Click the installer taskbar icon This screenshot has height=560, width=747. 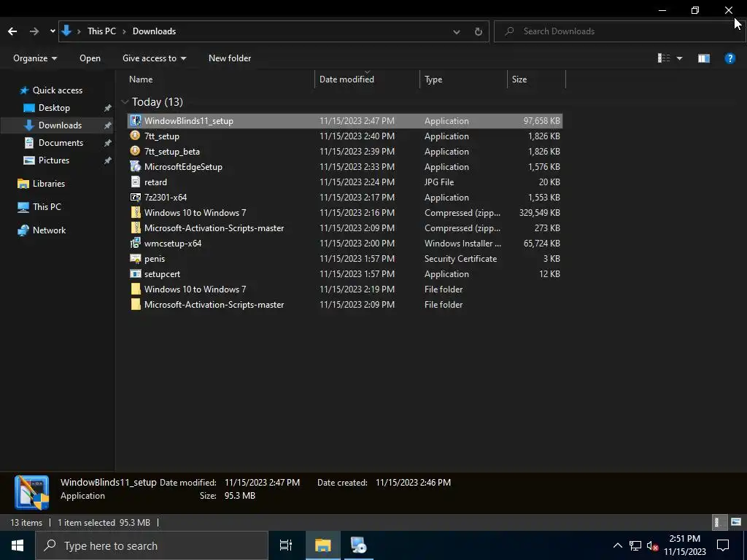pos(358,545)
